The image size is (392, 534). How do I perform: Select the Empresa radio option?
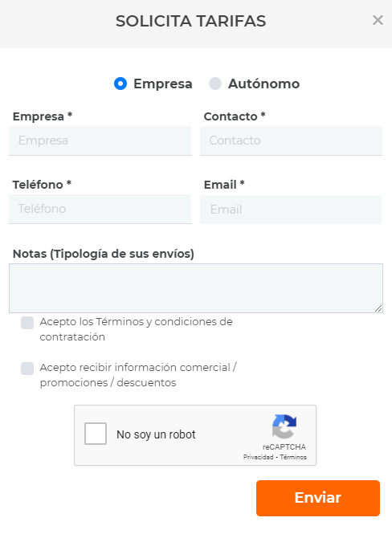(x=120, y=84)
